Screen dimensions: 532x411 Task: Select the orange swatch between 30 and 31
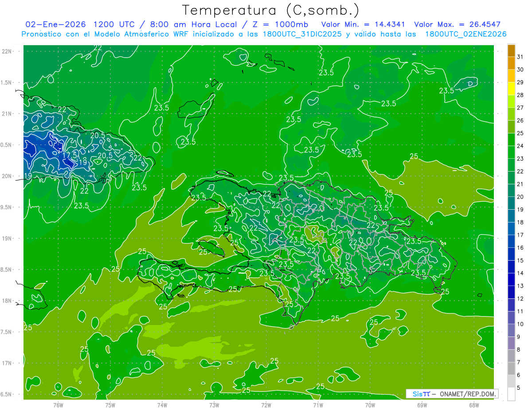511,63
